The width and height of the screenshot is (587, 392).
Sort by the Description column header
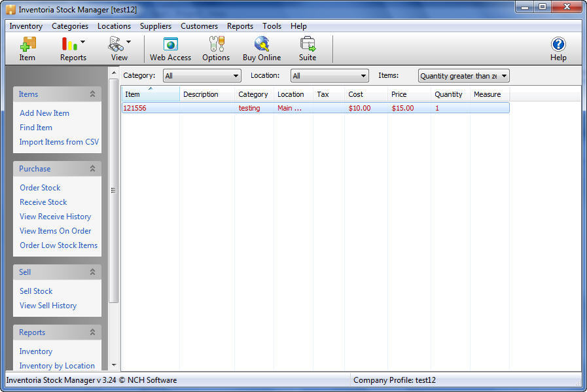point(207,94)
